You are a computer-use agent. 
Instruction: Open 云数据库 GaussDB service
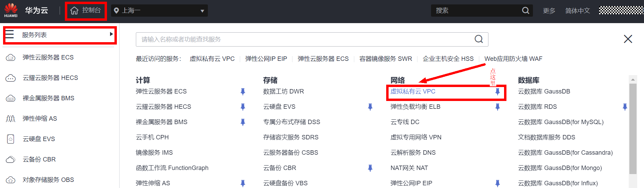[544, 91]
